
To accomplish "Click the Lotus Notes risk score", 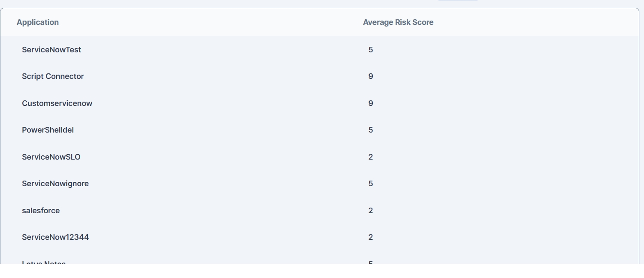I will pyautogui.click(x=371, y=262).
